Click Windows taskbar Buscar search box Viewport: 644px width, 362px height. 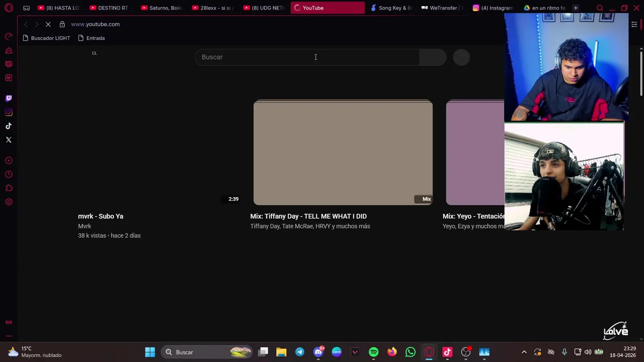(x=206, y=352)
